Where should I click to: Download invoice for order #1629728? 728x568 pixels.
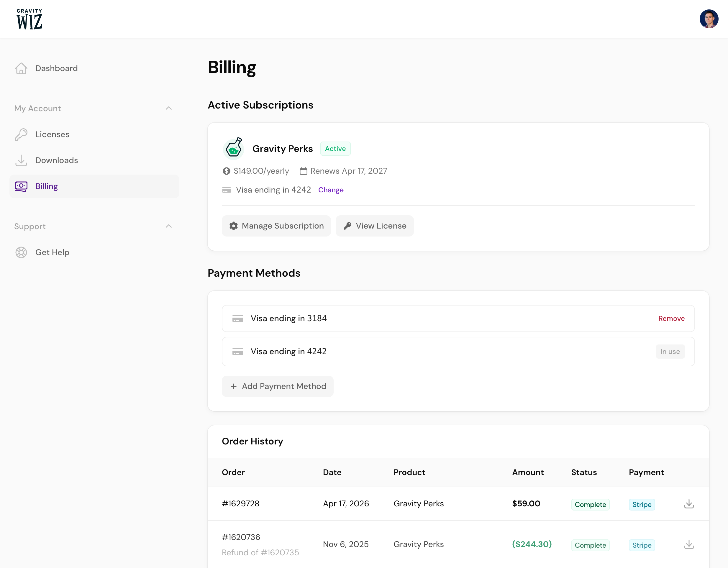coord(689,504)
